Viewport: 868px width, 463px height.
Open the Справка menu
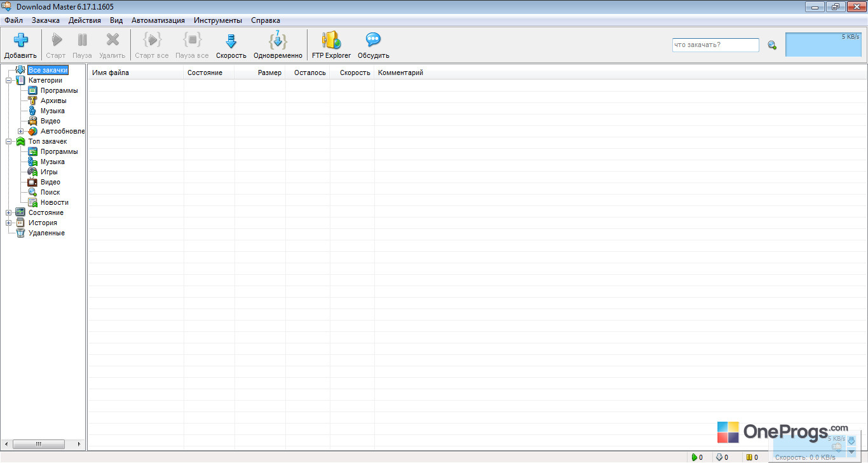pyautogui.click(x=266, y=20)
